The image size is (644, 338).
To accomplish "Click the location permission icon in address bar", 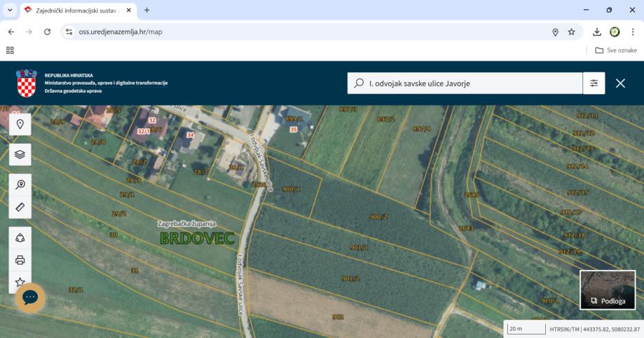I will 555,32.
